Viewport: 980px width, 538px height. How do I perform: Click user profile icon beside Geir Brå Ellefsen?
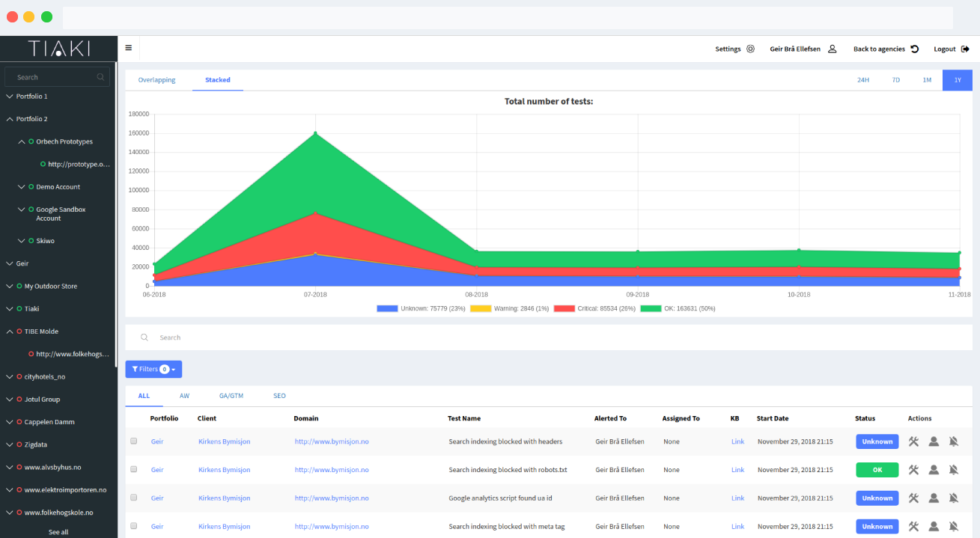point(832,49)
